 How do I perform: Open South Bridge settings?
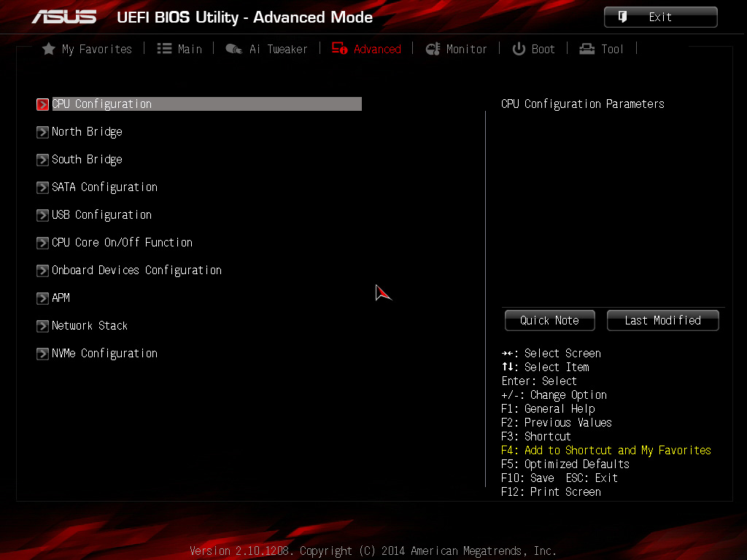[87, 160]
